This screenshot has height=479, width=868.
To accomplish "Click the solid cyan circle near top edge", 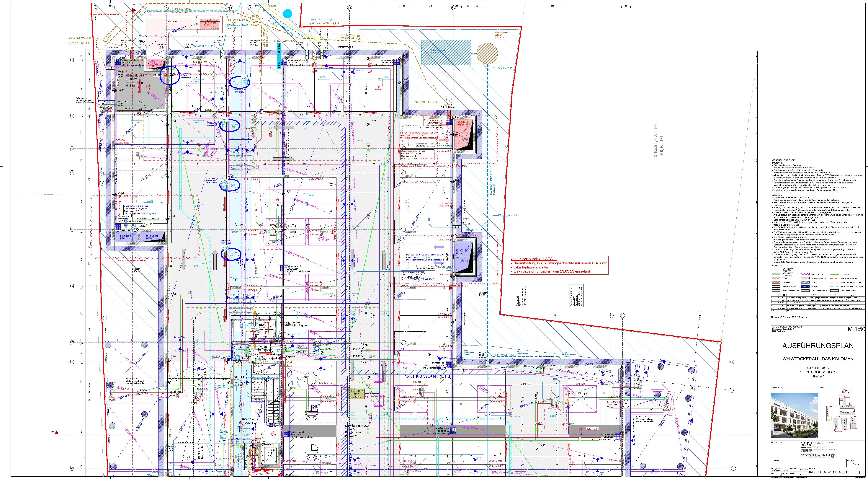I will 287,14.
